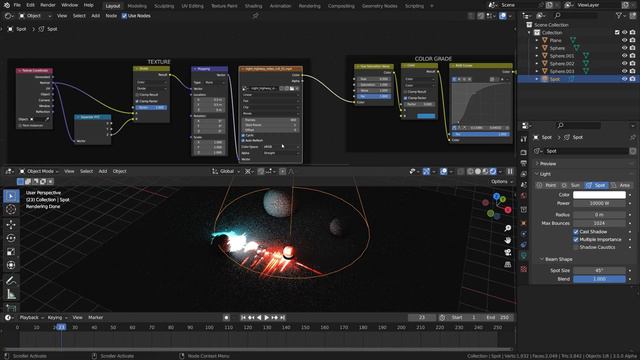Click the viewport zoom magnifier icon
The width and height of the screenshot is (640, 360).
[508, 228]
